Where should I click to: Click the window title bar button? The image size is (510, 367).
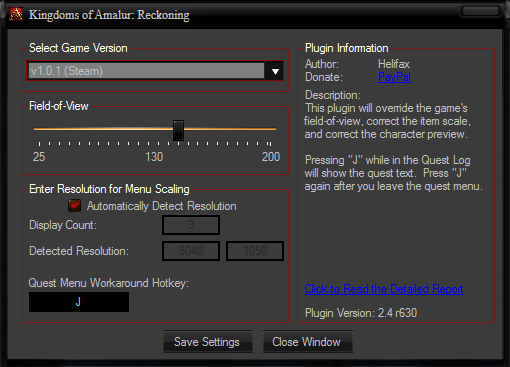[480, 11]
